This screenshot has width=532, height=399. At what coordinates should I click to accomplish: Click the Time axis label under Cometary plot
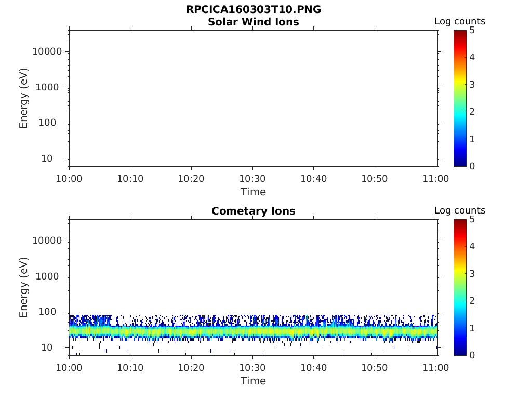coord(253,381)
